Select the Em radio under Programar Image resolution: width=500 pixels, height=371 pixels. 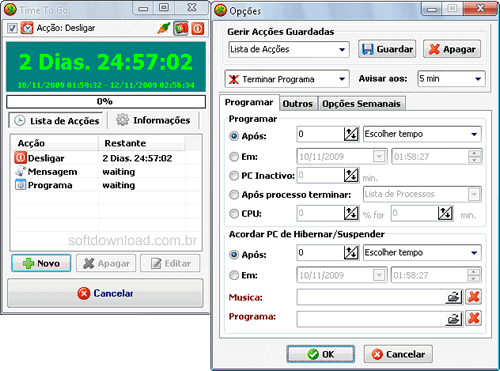[x=234, y=156]
